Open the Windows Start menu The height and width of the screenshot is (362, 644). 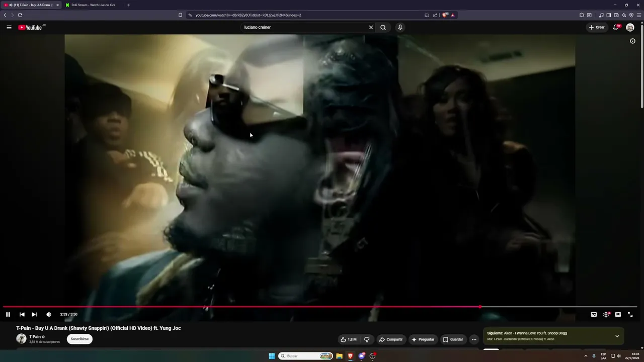click(272, 356)
